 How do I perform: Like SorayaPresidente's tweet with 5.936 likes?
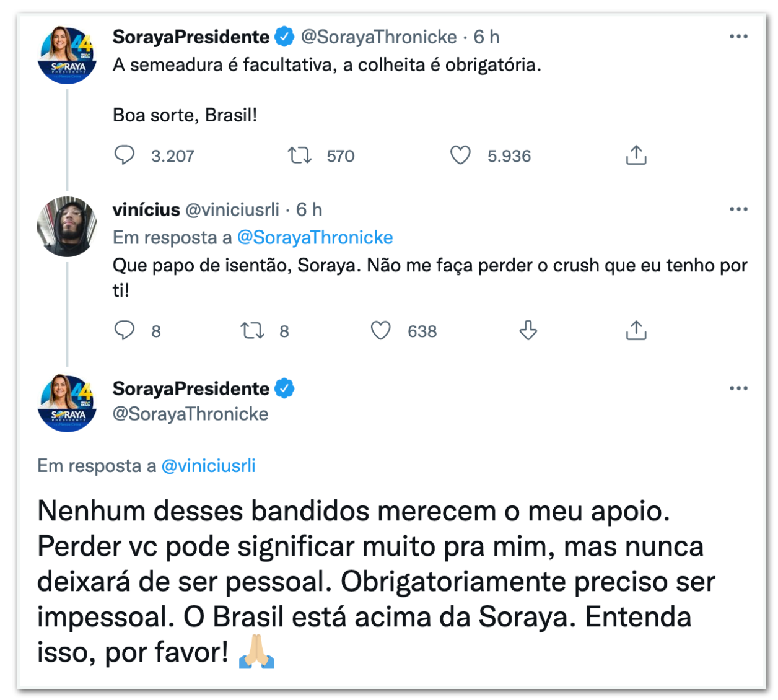(x=460, y=155)
